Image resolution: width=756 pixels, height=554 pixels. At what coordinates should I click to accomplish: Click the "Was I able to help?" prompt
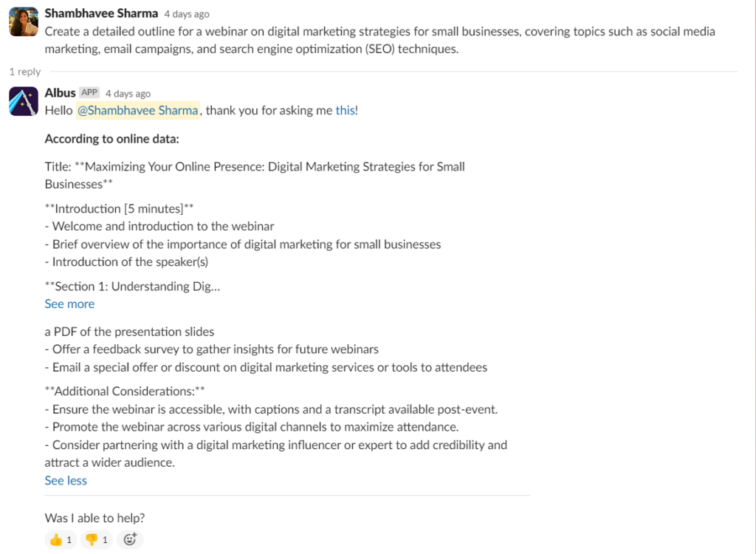94,518
